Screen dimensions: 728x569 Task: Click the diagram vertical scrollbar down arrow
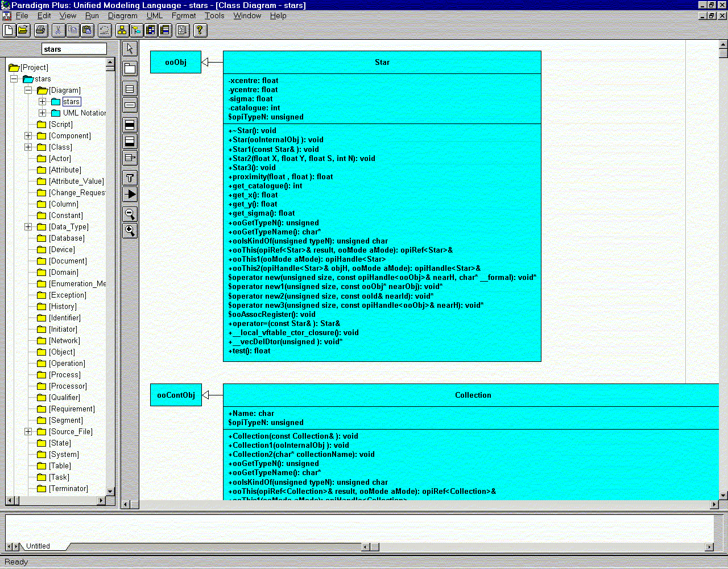coord(723,496)
